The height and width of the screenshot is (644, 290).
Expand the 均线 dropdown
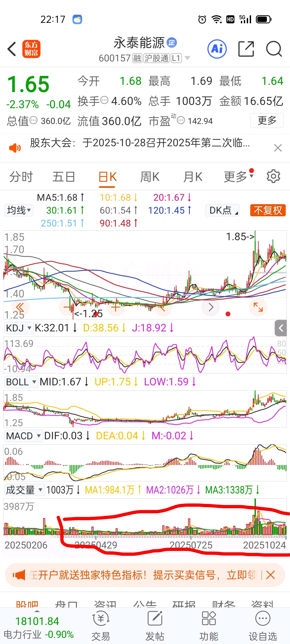pos(19,210)
